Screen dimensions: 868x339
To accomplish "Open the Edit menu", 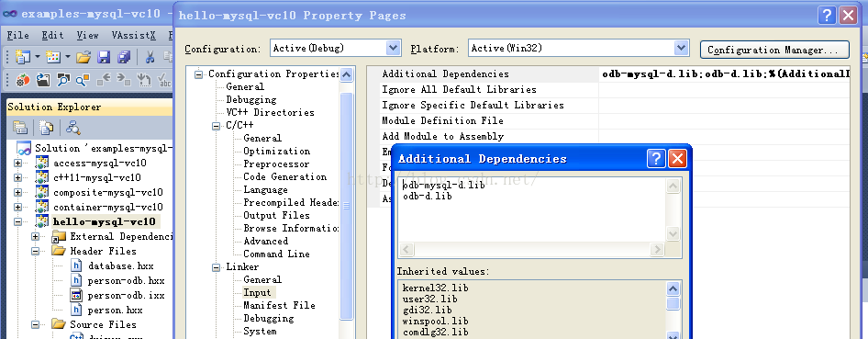I will click(x=52, y=36).
